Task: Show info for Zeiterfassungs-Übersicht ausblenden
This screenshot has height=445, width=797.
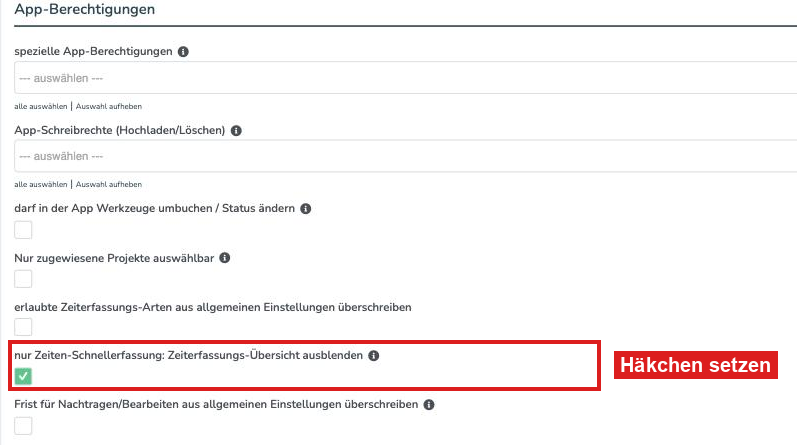Action: 374,355
